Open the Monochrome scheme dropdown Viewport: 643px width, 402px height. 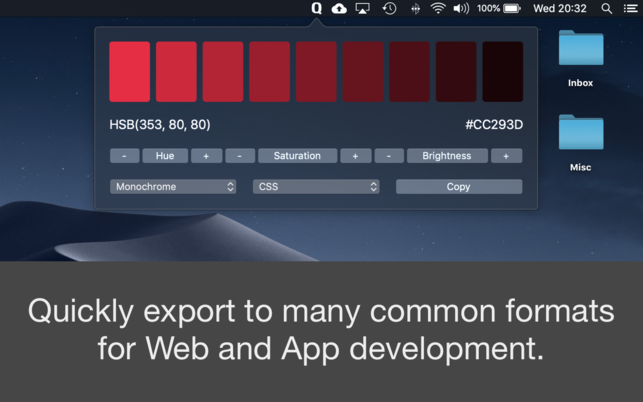173,187
